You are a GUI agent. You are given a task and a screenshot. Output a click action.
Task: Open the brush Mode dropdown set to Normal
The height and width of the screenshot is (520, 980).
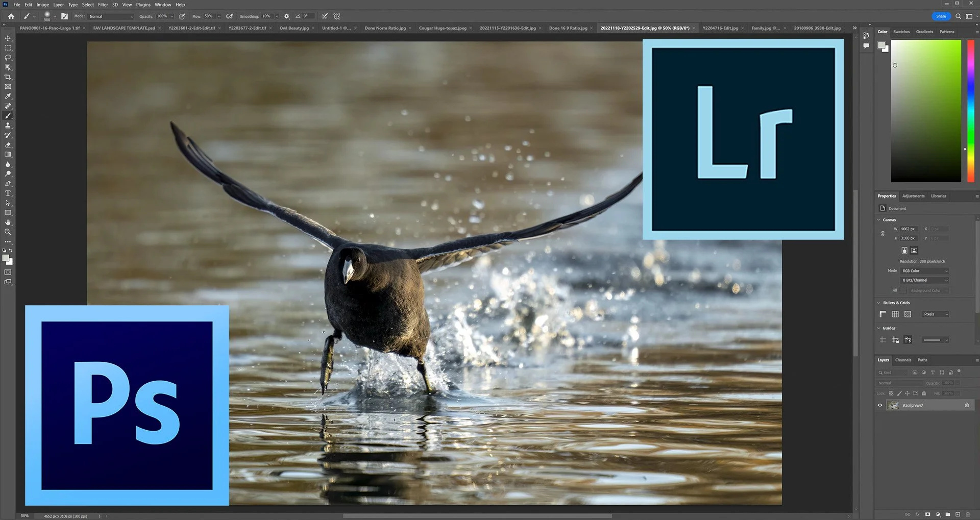pos(111,16)
